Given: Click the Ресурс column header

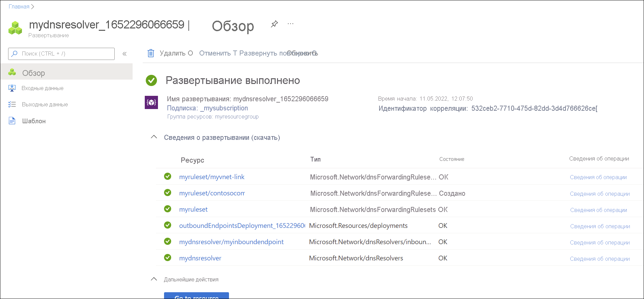Looking at the screenshot, I should [192, 160].
